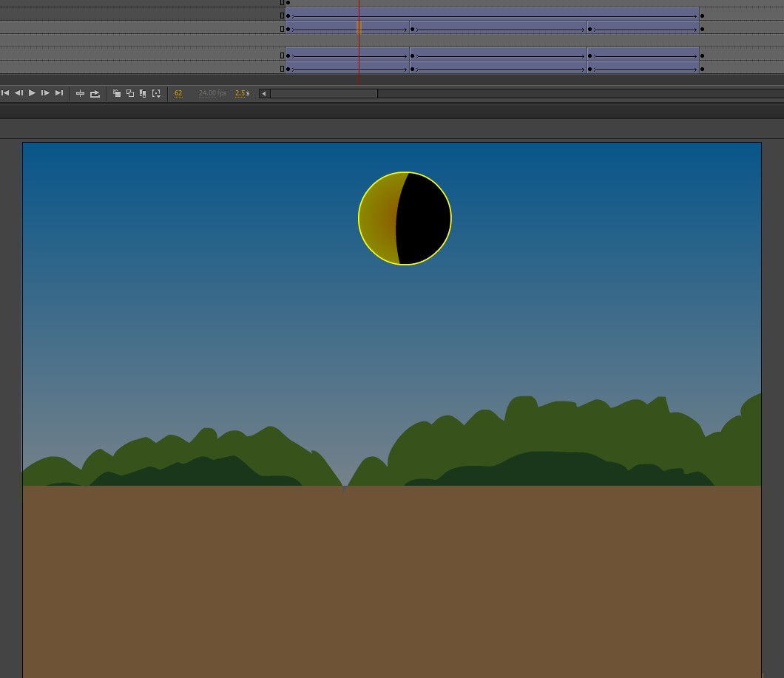This screenshot has height=678, width=784.
Task: Open the Modify Markers dropdown
Action: (156, 93)
